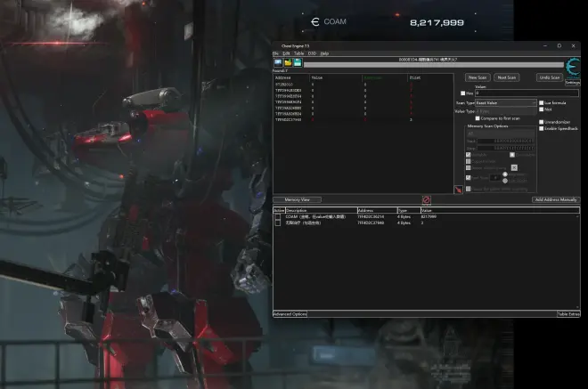Click the red arrow add-to-list icon
Image resolution: width=588 pixels, height=389 pixels.
click(458, 190)
